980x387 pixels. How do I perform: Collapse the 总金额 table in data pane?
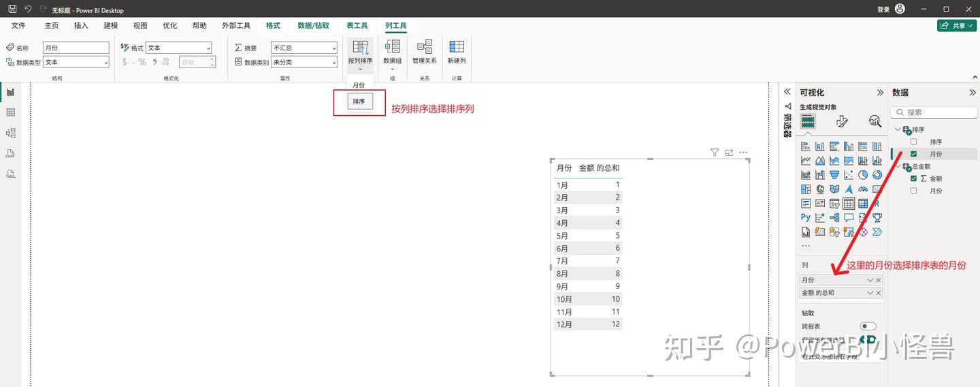coord(898,166)
